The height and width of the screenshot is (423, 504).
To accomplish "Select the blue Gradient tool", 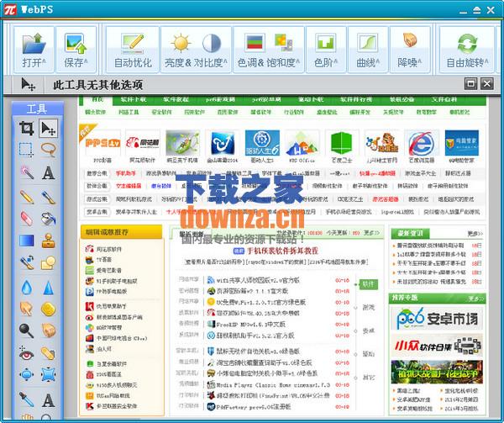I will click(27, 241).
